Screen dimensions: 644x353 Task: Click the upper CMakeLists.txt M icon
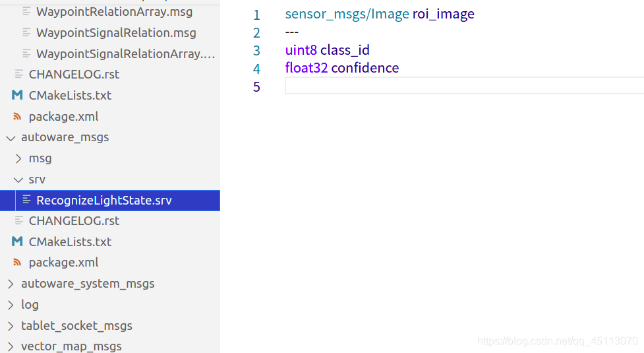point(18,95)
